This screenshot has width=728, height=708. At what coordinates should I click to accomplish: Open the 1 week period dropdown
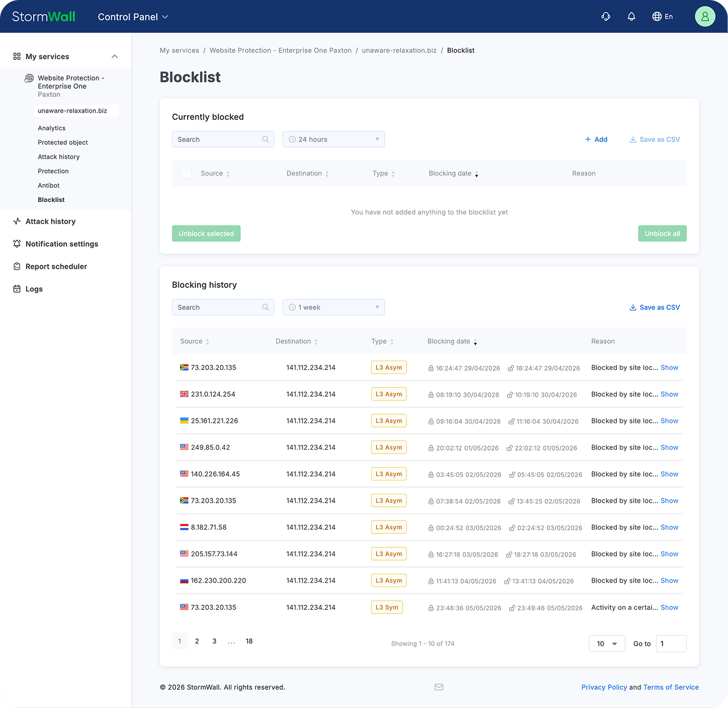pyautogui.click(x=334, y=307)
